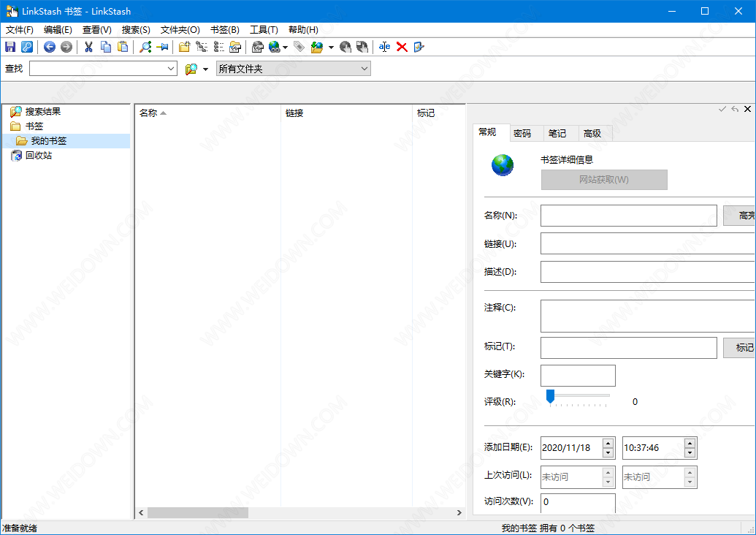Close the bookmark details panel
This screenshot has width=756, height=535.
(x=747, y=109)
